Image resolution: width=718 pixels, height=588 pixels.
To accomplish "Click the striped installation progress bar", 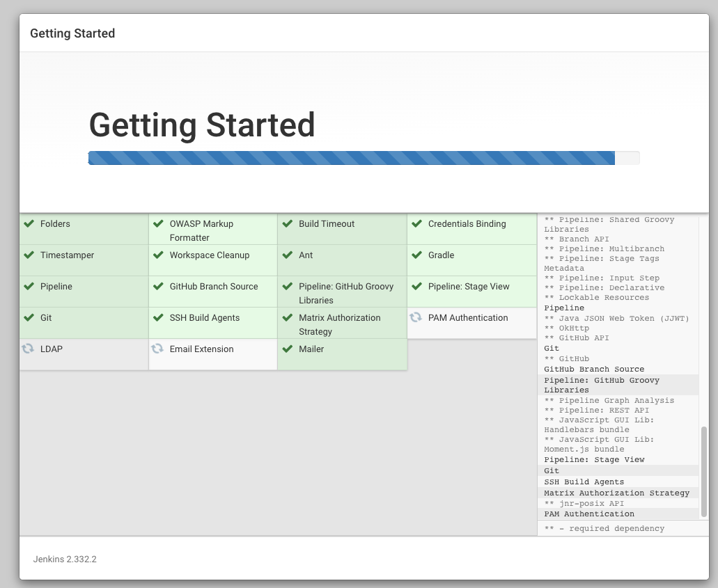I will coord(364,158).
